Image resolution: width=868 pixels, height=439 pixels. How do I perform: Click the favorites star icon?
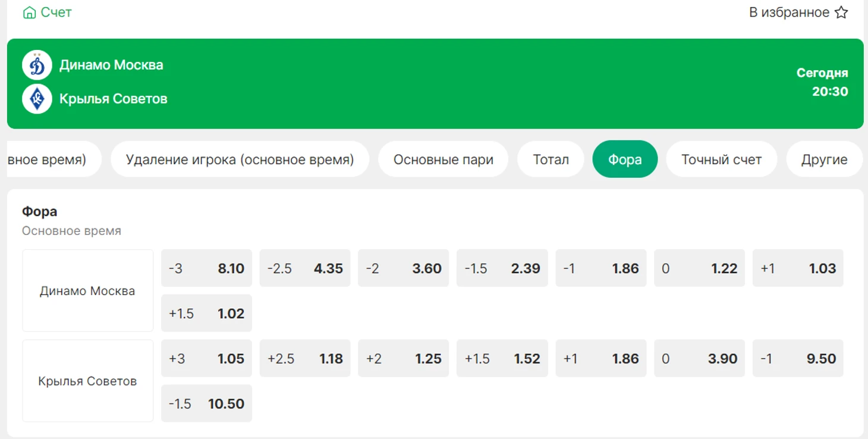[841, 12]
